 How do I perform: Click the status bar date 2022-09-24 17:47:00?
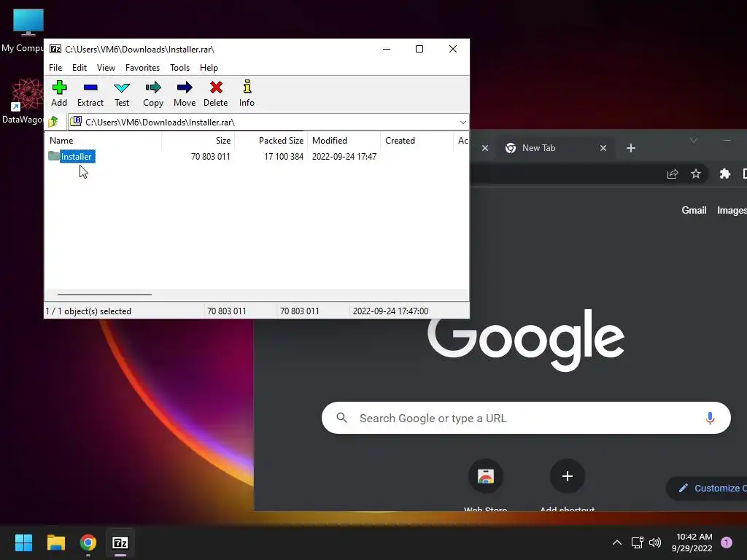coord(391,311)
